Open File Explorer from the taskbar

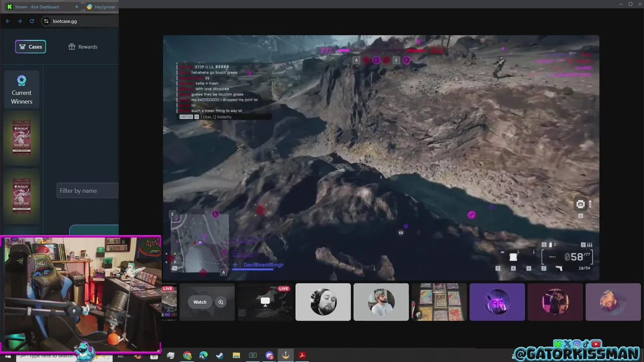pyautogui.click(x=236, y=355)
